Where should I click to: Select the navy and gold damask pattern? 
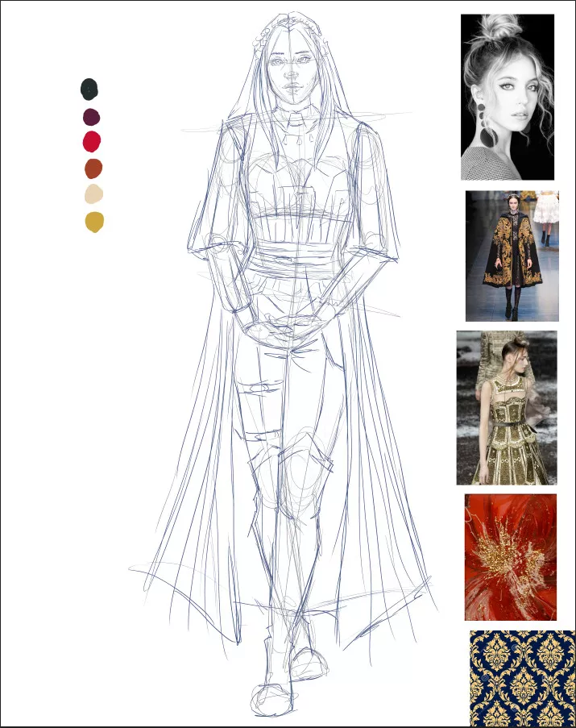[x=522, y=678]
